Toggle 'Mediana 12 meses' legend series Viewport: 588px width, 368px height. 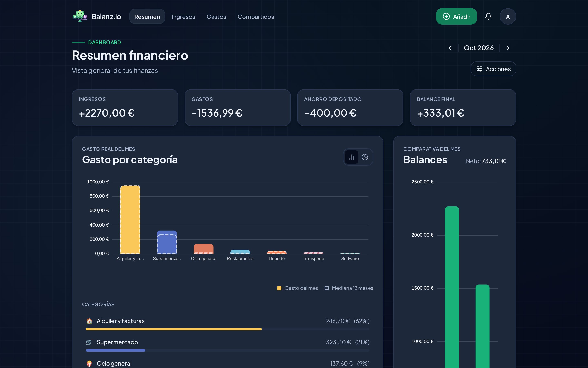coord(349,288)
